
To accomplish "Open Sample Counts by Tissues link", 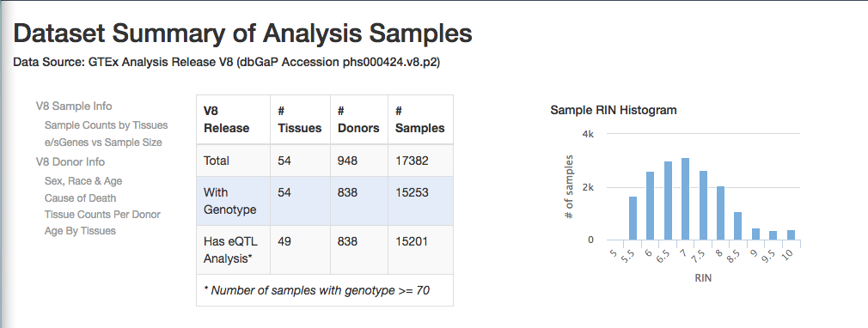I will (107, 125).
